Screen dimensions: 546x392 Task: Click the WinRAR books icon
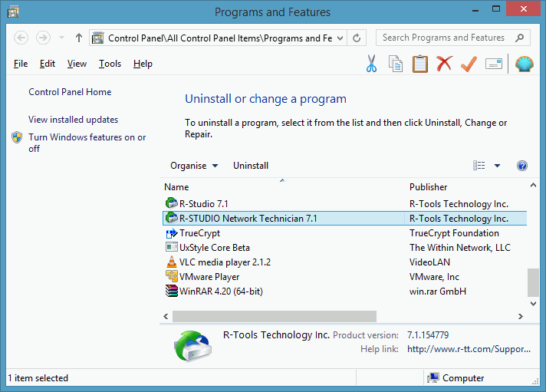coord(171,291)
